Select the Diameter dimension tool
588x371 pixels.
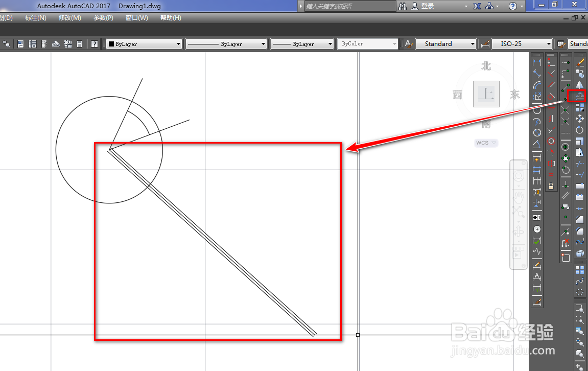(537, 132)
